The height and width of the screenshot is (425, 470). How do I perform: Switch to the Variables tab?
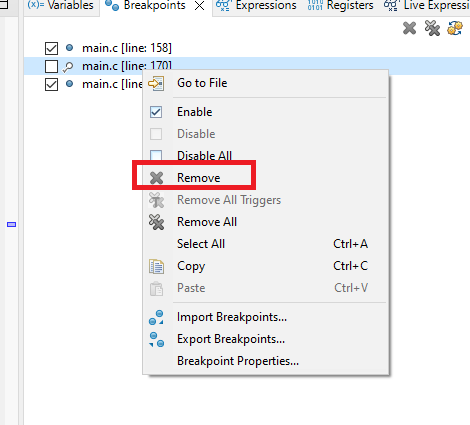coord(61,5)
